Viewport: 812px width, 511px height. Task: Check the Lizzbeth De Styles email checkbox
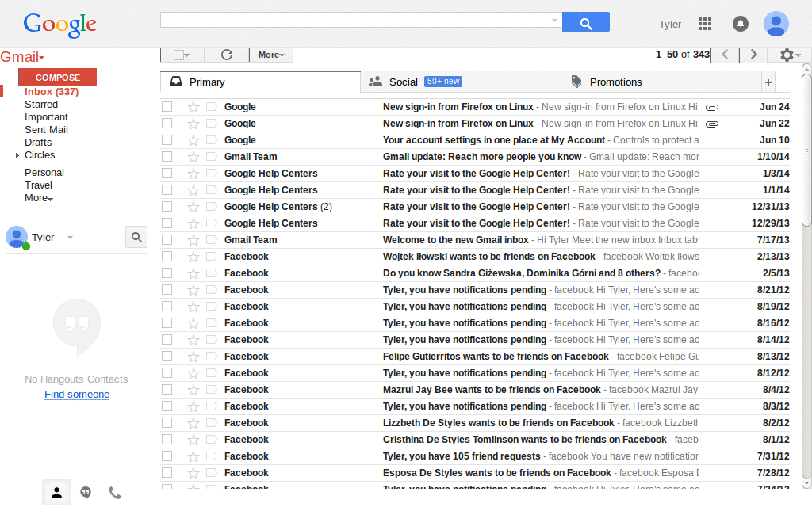click(x=167, y=422)
